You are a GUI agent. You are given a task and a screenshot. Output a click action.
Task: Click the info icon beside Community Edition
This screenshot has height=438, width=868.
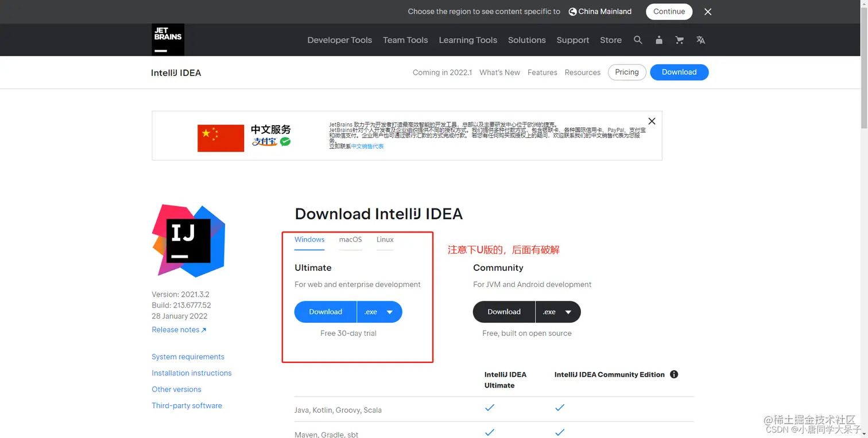pos(674,374)
